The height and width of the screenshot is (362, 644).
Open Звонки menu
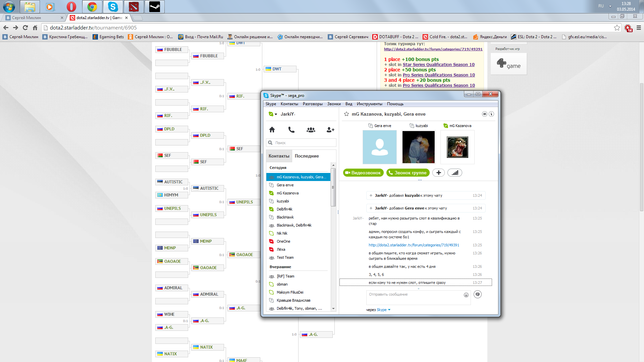click(x=334, y=104)
